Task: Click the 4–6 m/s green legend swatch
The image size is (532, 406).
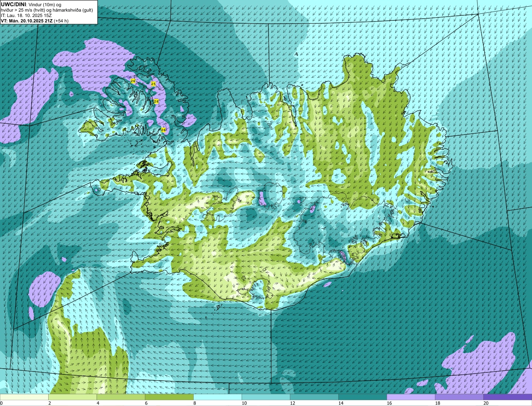Action: point(121,397)
